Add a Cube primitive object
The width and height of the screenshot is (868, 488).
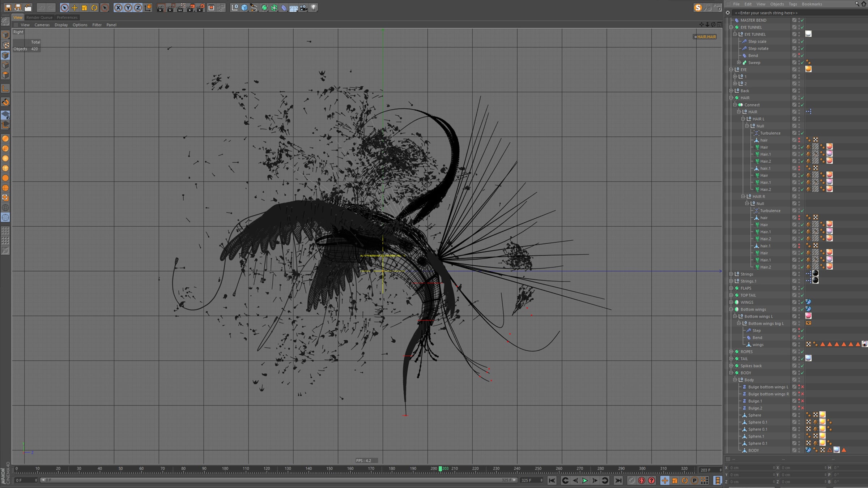point(244,8)
